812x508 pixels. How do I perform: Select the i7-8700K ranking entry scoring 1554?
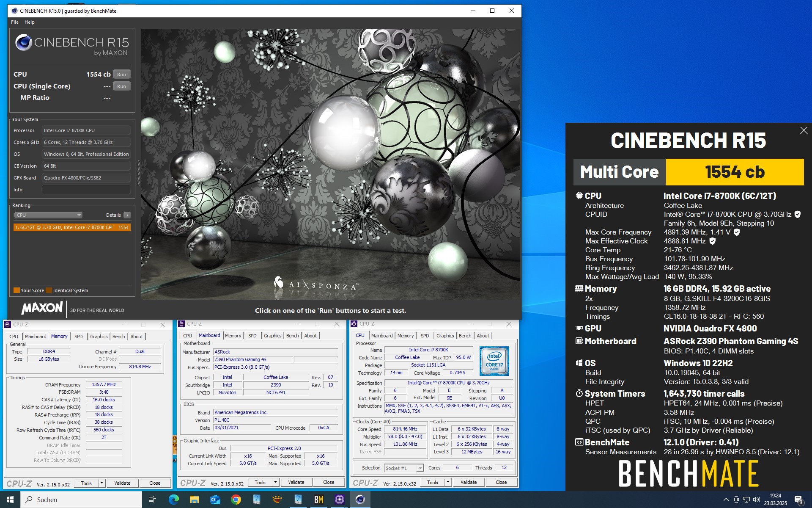pyautogui.click(x=72, y=227)
